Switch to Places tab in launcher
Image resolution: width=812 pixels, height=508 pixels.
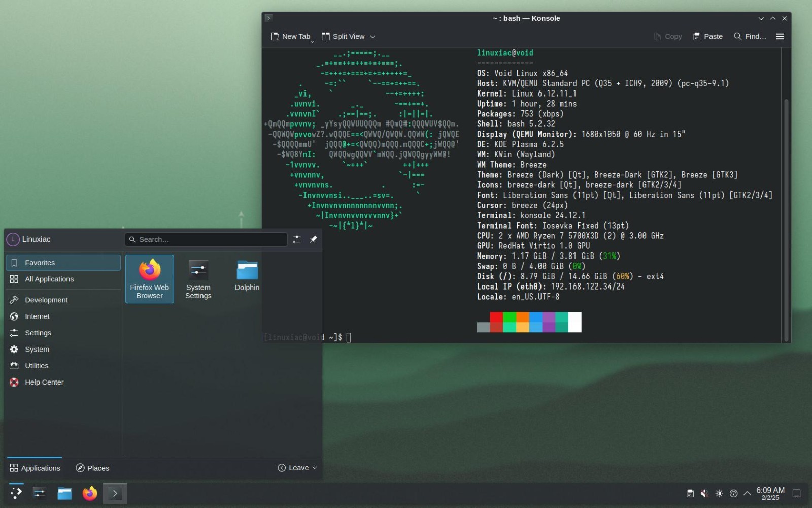click(92, 468)
